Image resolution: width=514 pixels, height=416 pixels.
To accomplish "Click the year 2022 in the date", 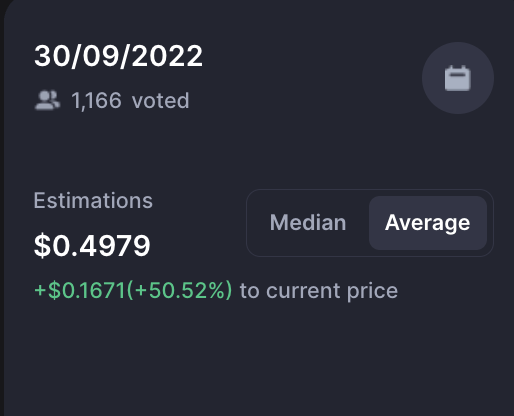I will pyautogui.click(x=167, y=56).
